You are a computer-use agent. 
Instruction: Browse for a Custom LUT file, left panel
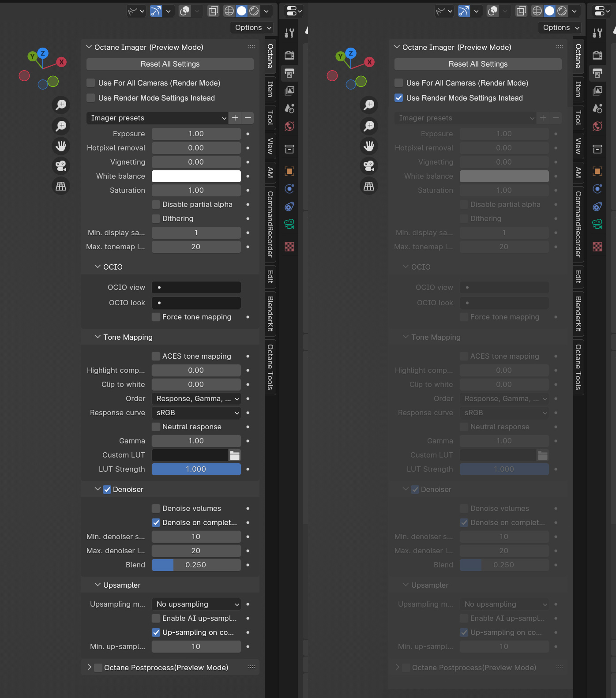[x=235, y=455]
